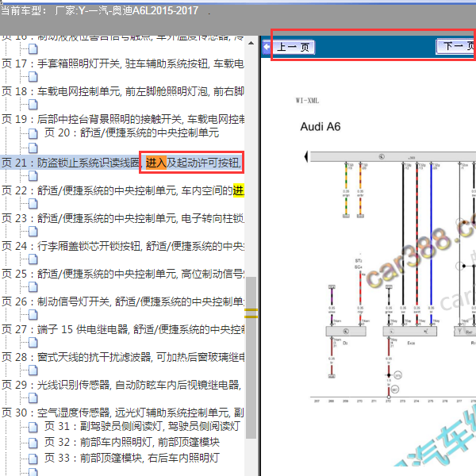Click the document icon under 页 17
This screenshot has width=476, height=476.
point(33,77)
